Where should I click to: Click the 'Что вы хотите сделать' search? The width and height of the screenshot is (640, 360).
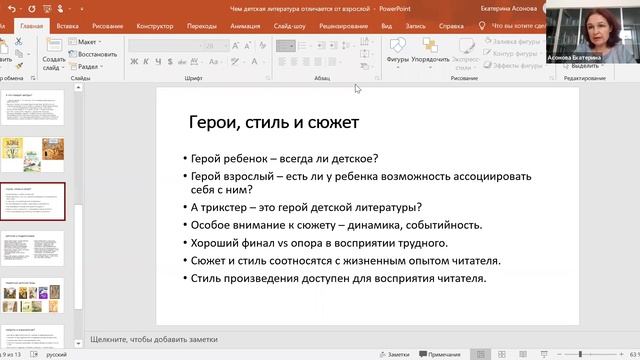(512, 26)
